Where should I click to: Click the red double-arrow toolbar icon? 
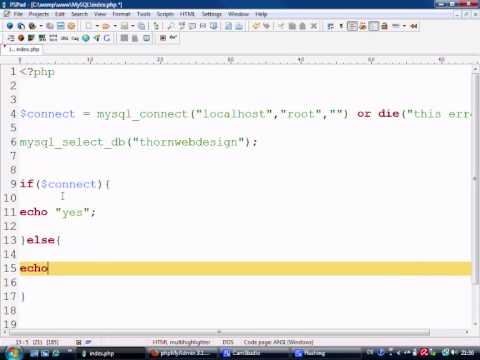(414, 26)
